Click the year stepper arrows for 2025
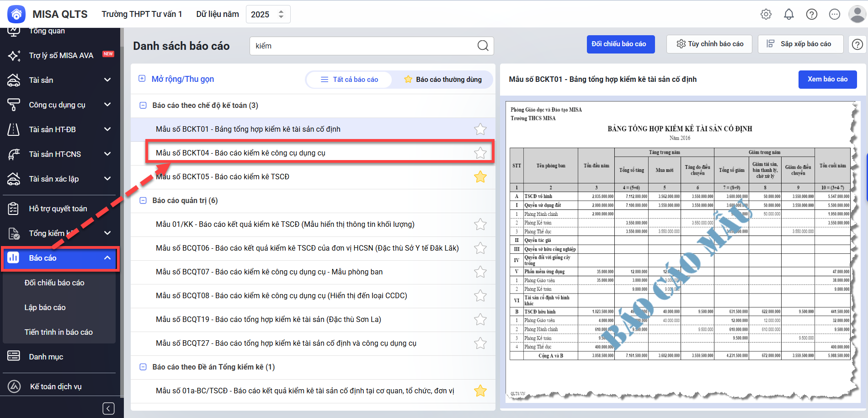 (281, 14)
